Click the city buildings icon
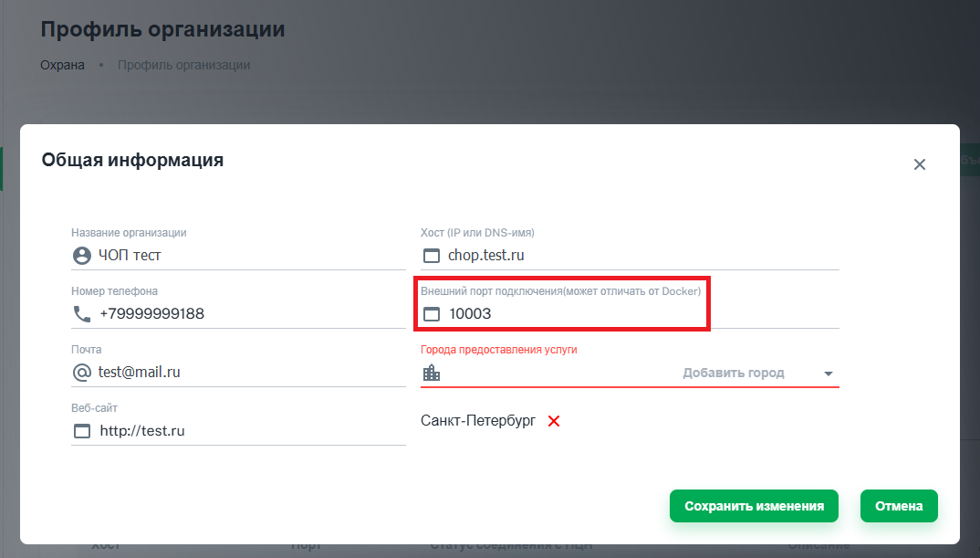This screenshot has width=980, height=558. 432,373
